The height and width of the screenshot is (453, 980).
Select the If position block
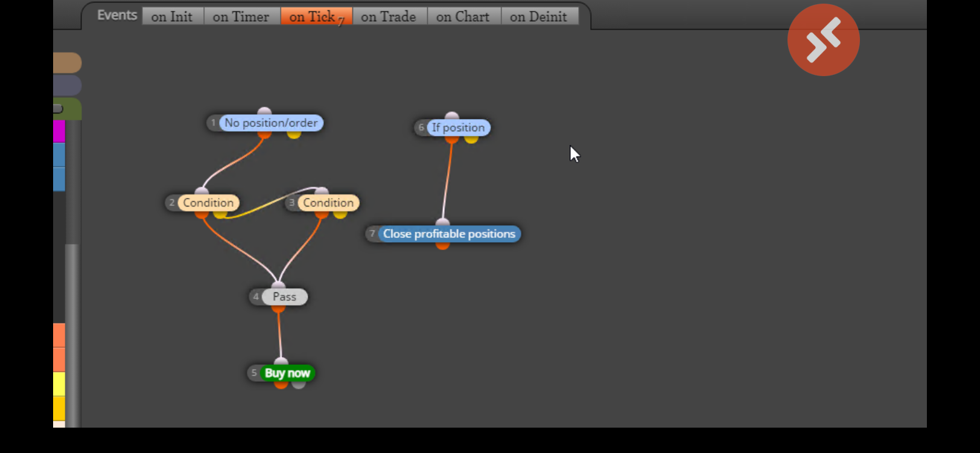458,127
